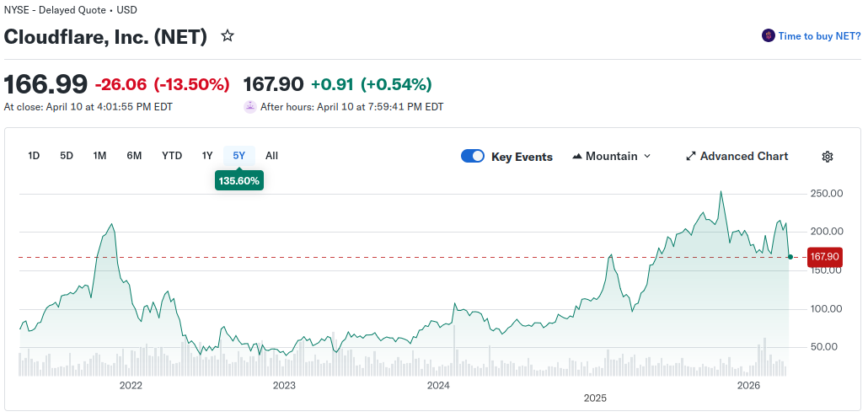Image resolution: width=868 pixels, height=417 pixels.
Task: Add NET to watchlist with star icon
Action: (227, 36)
